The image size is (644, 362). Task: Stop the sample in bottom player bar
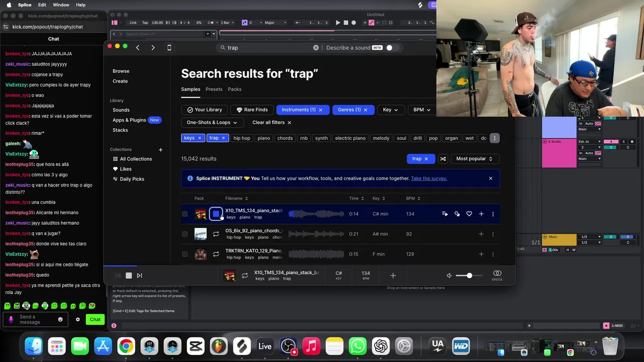click(x=129, y=276)
